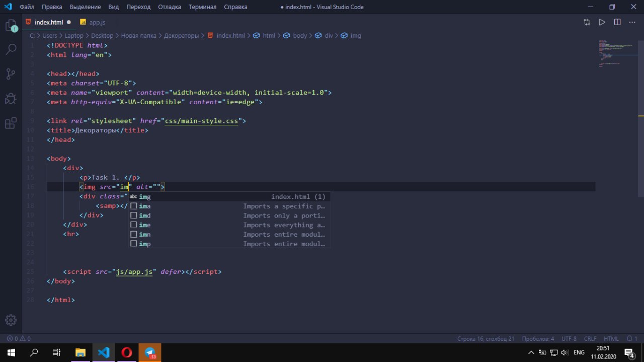Click the errors and warnings status indicator

(19, 339)
